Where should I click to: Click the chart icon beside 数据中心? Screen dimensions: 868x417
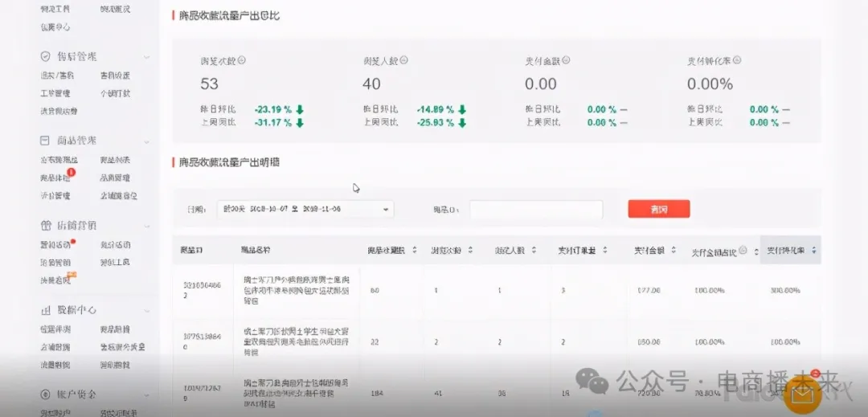point(46,310)
